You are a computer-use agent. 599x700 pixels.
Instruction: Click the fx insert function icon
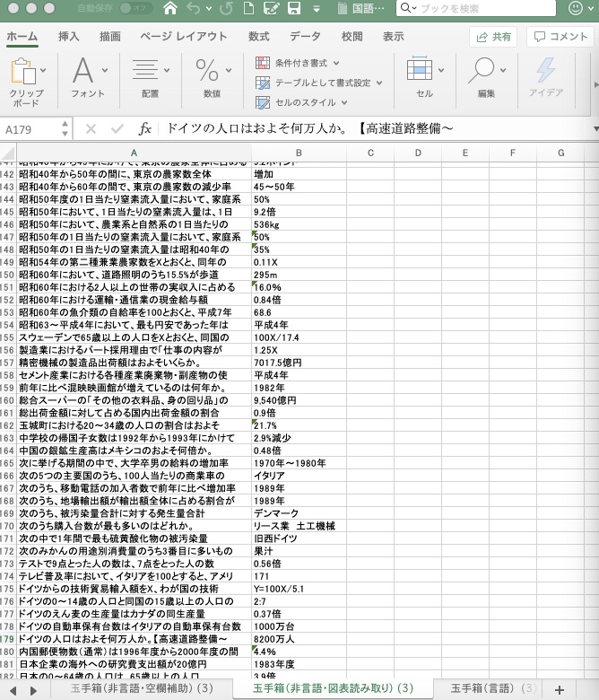tap(145, 129)
